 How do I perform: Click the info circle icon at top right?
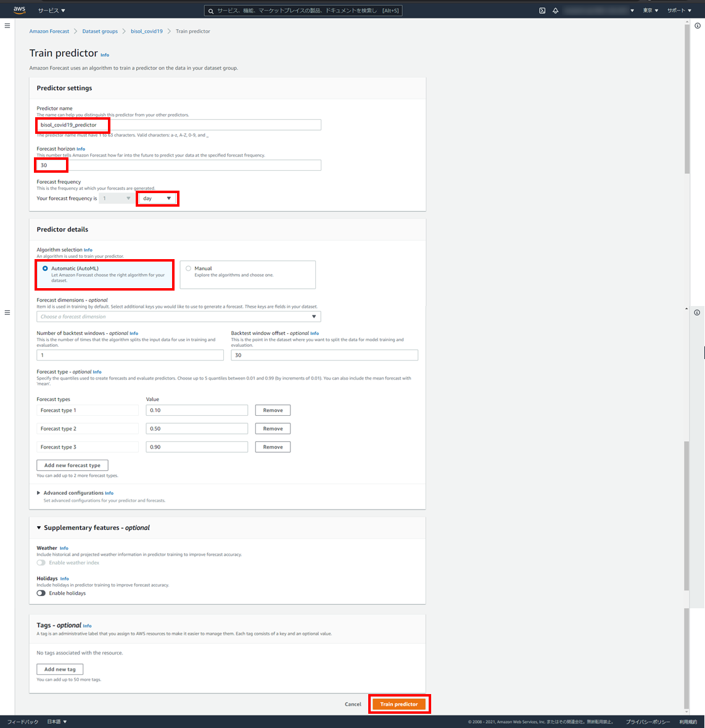click(x=698, y=26)
